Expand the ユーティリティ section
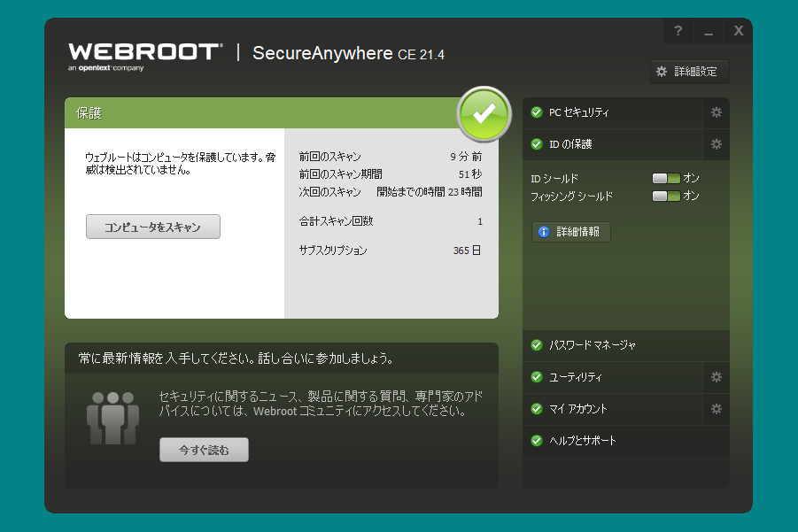Image resolution: width=798 pixels, height=532 pixels. (x=613, y=377)
